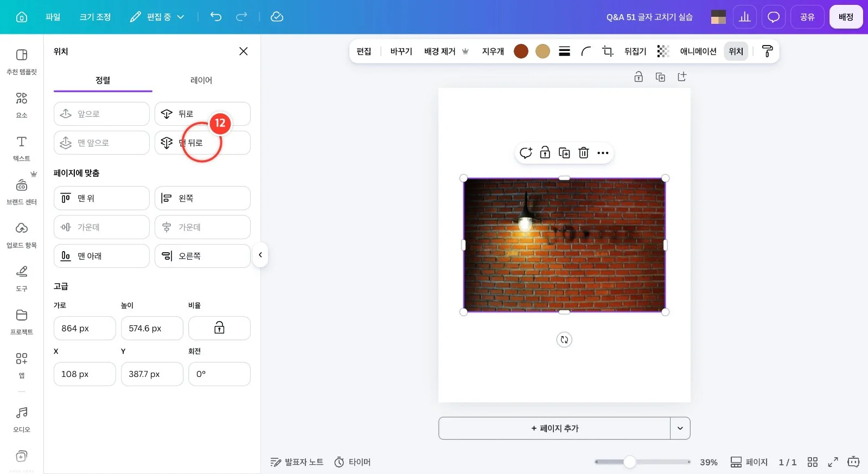Select the 정렬 tab
868x474 pixels.
[x=103, y=80]
